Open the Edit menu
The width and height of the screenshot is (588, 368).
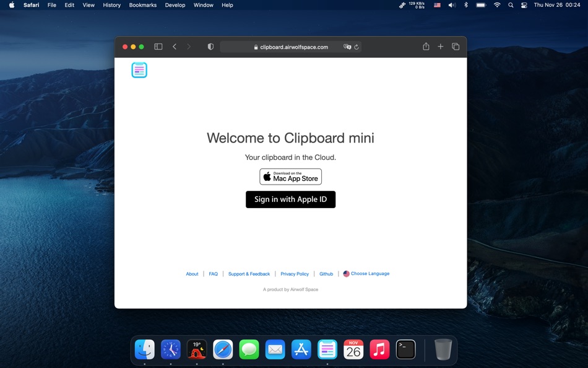(69, 5)
